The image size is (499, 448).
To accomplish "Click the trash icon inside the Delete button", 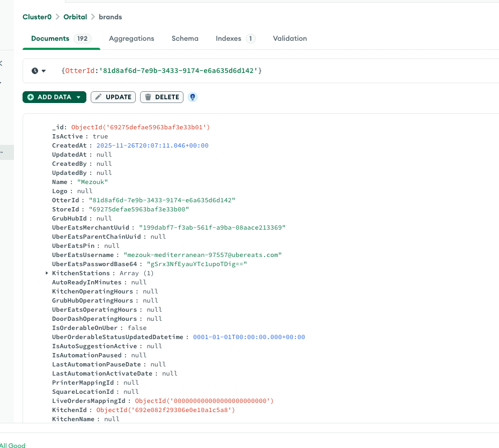I will click(x=148, y=97).
